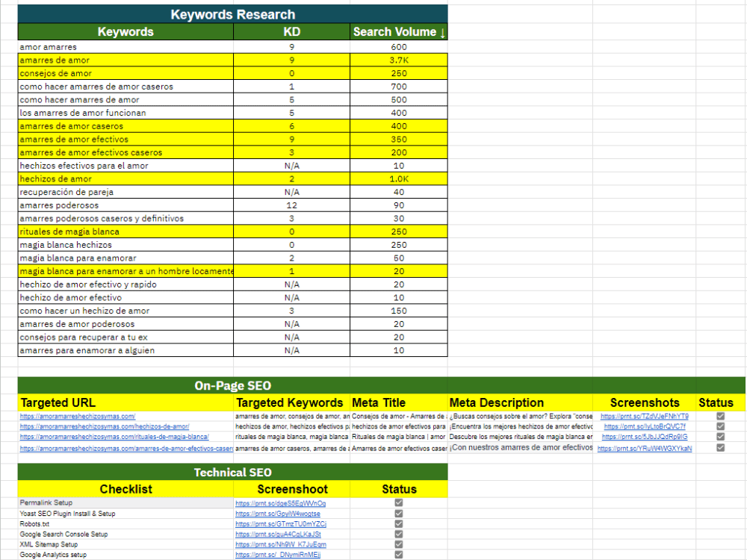Image resolution: width=747 pixels, height=560 pixels.
Task: Open screenshot link for rituales-de-magia-blanca row
Action: tap(645, 437)
